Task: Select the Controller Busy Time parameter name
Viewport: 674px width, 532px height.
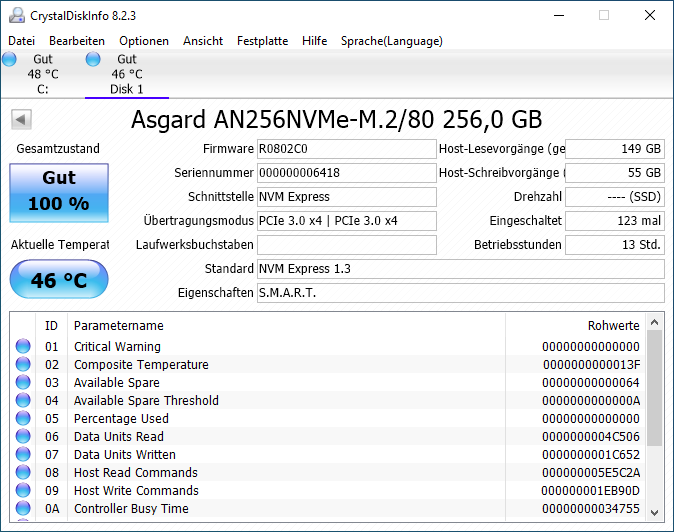Action: click(x=132, y=509)
